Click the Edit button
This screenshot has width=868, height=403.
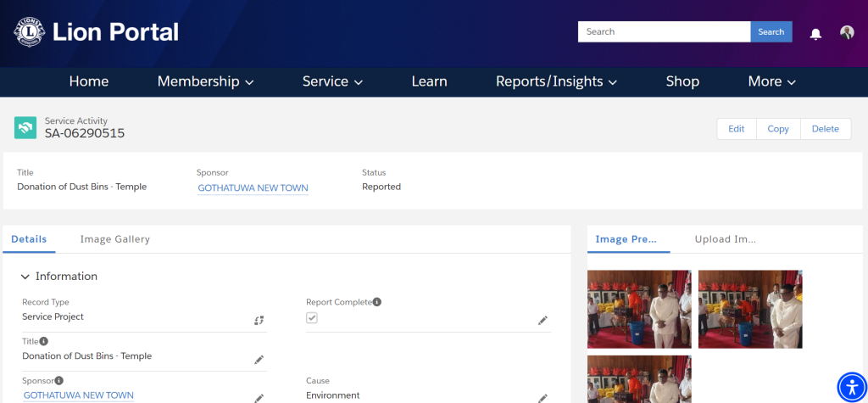[737, 129]
